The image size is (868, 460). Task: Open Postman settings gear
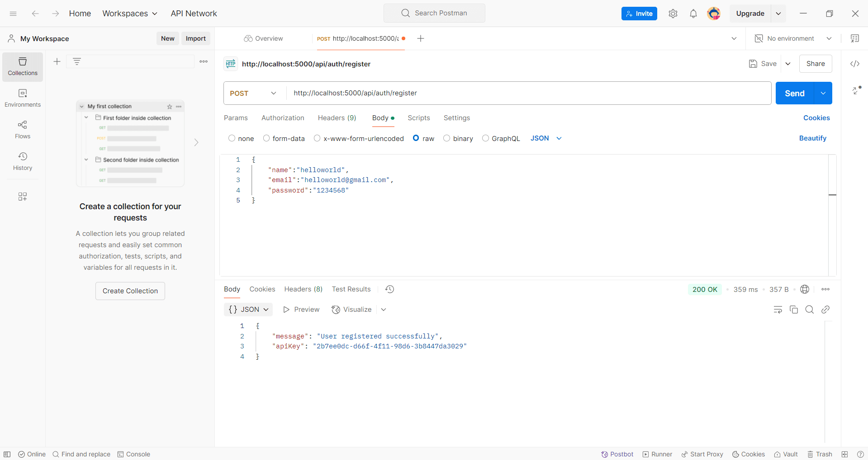pos(673,14)
